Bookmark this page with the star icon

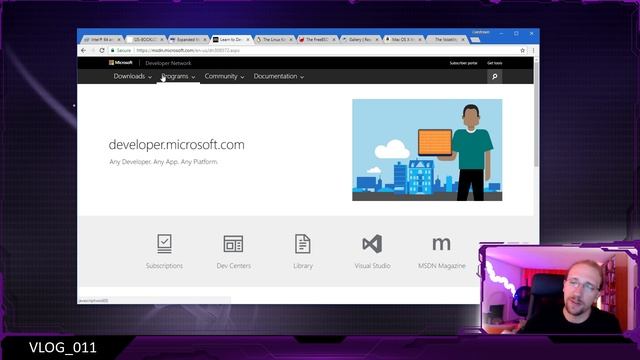[x=522, y=51]
